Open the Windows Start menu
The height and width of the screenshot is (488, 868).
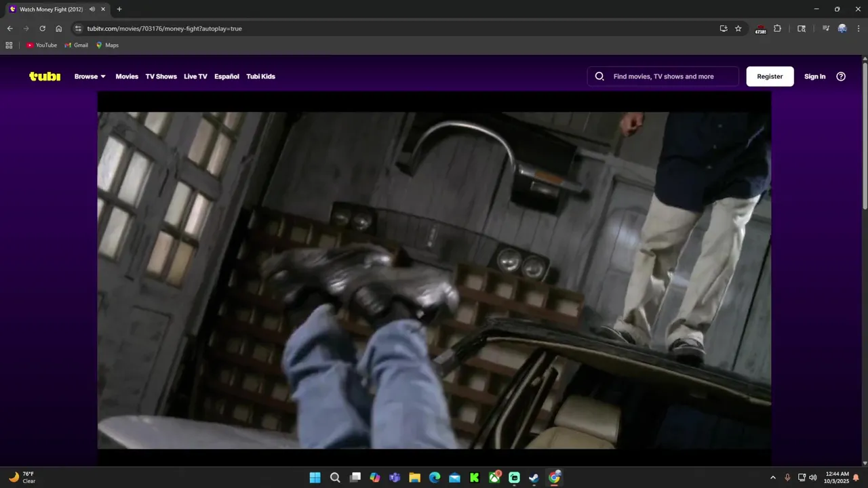click(x=315, y=477)
